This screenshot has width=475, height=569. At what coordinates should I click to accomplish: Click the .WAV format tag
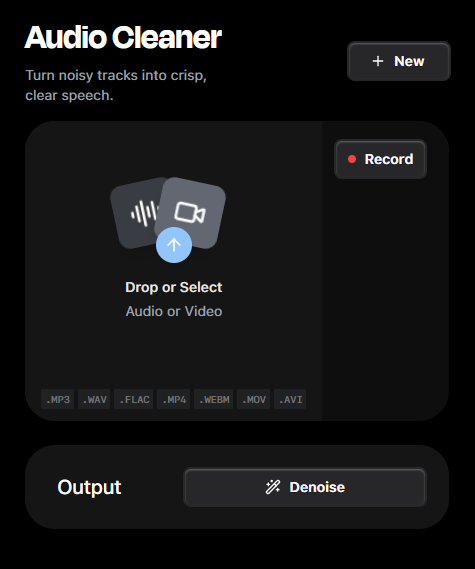(94, 399)
